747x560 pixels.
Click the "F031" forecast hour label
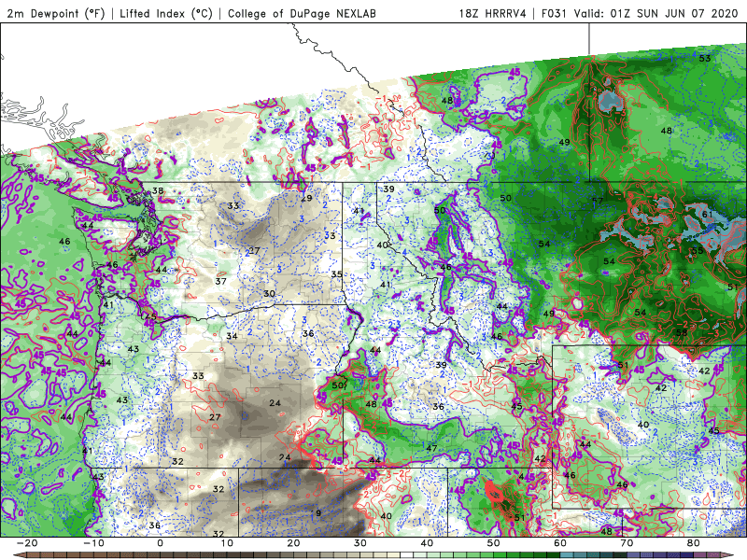point(554,13)
